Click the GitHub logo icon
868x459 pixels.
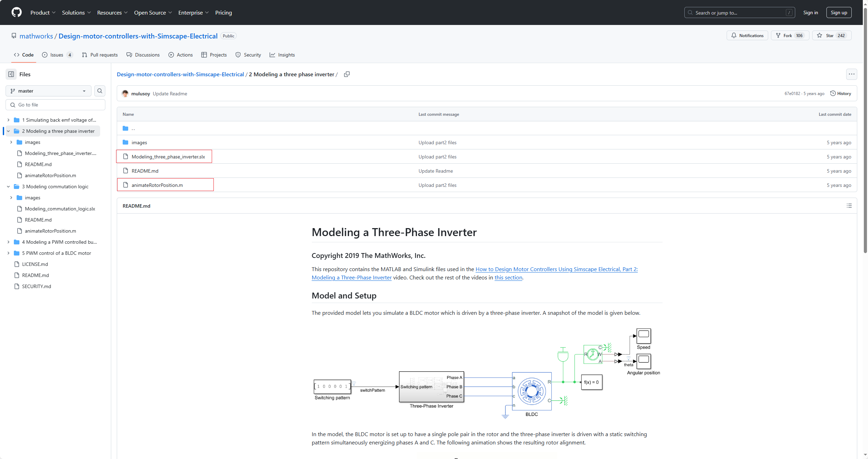tap(16, 12)
